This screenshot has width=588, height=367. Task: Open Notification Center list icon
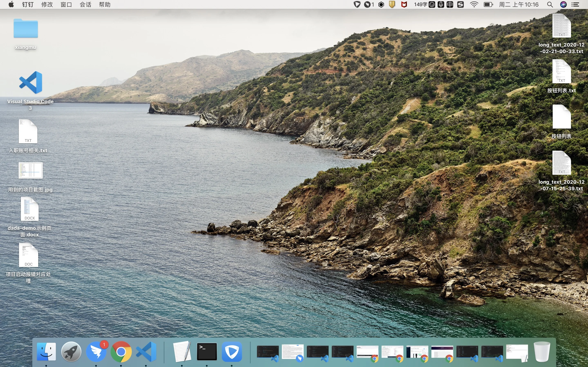[575, 5]
